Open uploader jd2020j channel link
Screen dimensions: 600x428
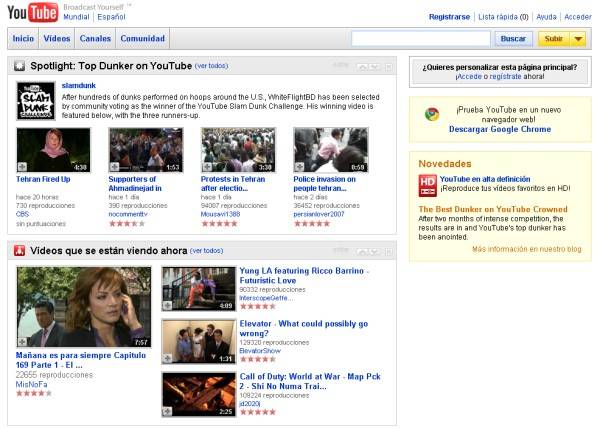[x=249, y=404]
